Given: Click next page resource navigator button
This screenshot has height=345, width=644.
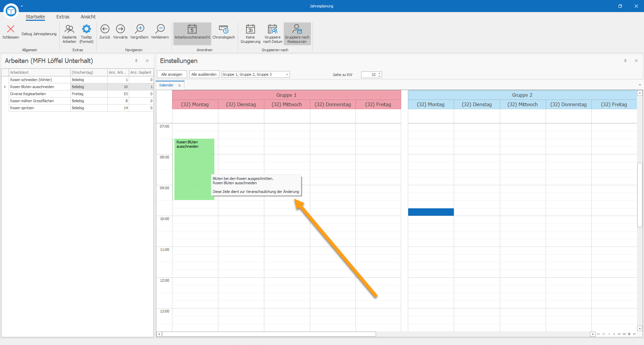Looking at the screenshot, I should 619,334.
